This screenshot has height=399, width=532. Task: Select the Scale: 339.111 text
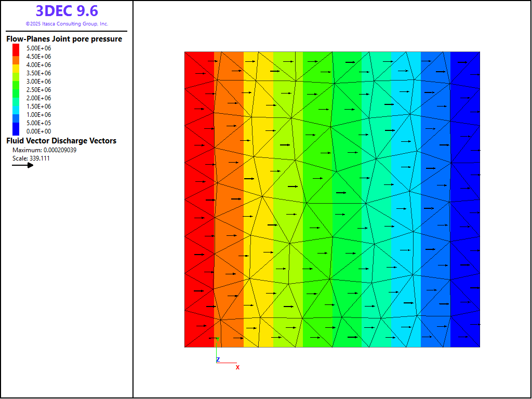point(31,158)
